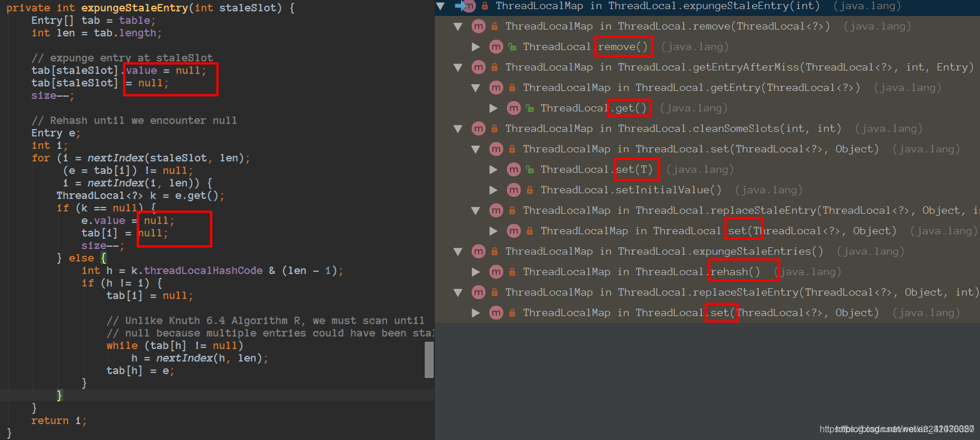980x440 pixels.
Task: Click lock icon on cleanSomeSlots(int, int) row
Action: (495, 128)
